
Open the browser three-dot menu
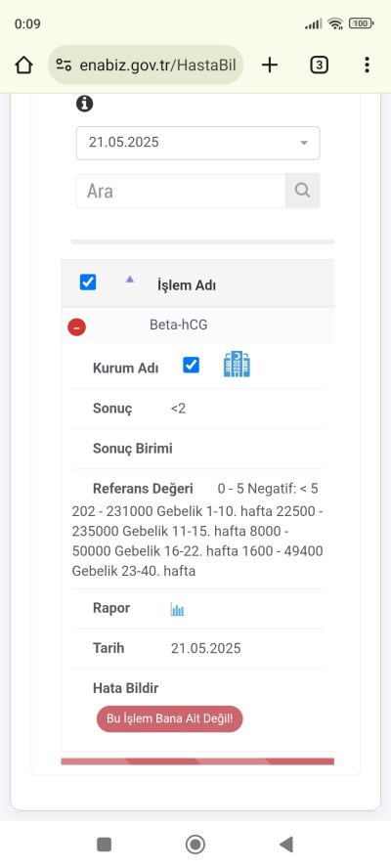[367, 65]
